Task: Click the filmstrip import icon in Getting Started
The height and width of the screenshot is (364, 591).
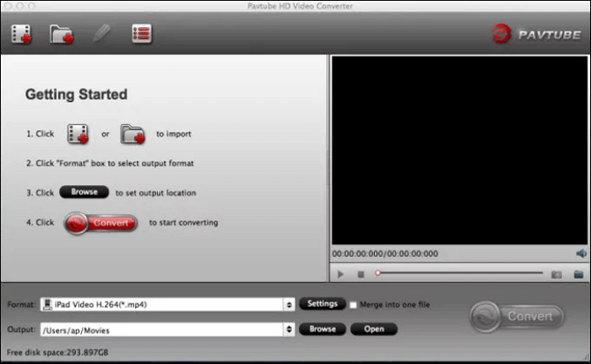Action: [x=78, y=134]
